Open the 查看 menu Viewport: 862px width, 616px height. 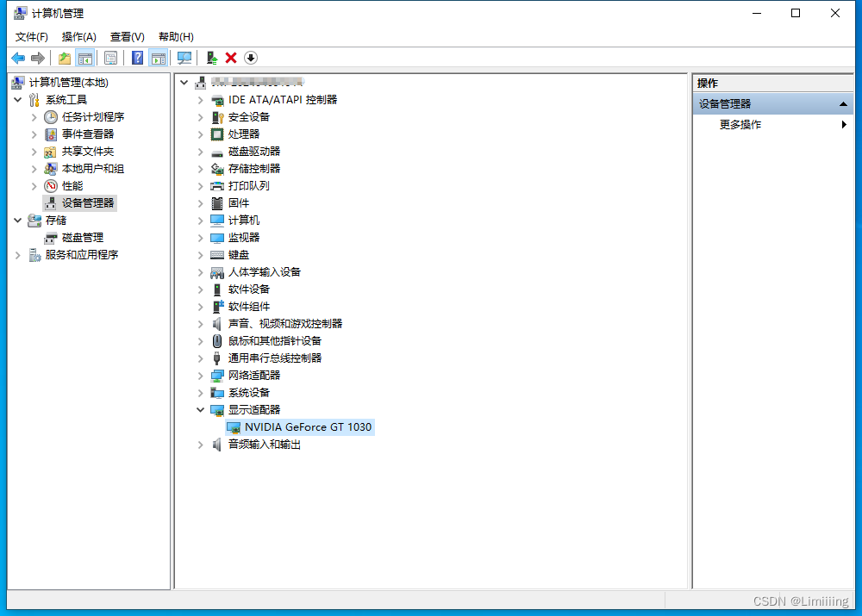click(126, 36)
